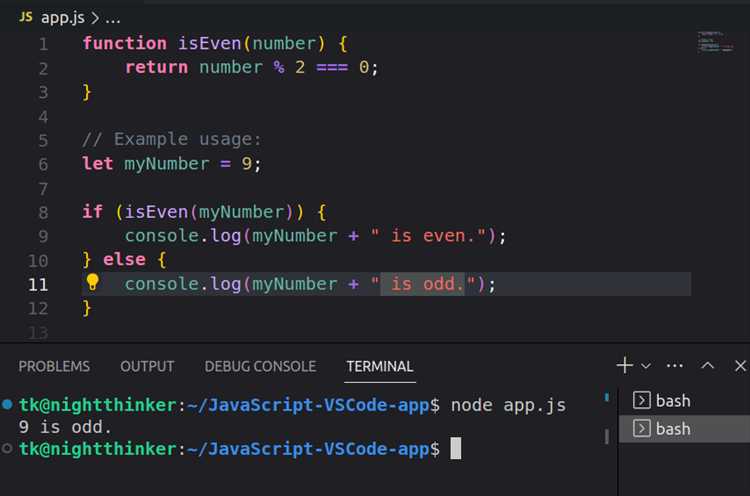Click the isEven function name on line 1
Screen dimensions: 750x496
pyautogui.click(x=210, y=44)
